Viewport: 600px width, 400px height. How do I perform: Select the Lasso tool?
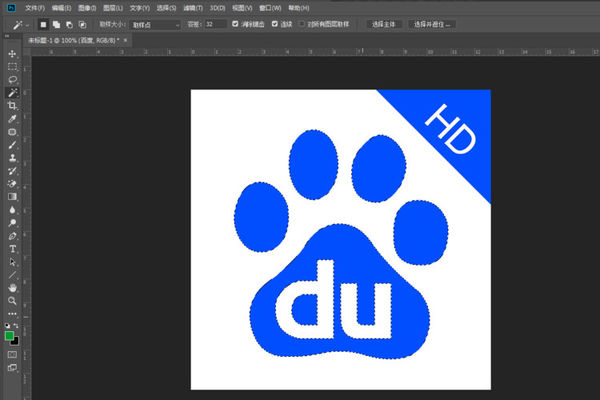pos(12,80)
